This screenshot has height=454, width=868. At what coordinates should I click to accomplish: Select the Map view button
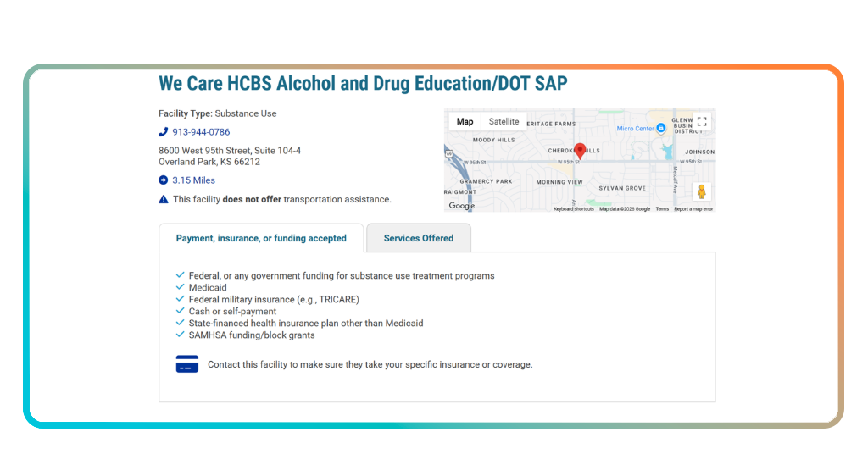(x=465, y=122)
